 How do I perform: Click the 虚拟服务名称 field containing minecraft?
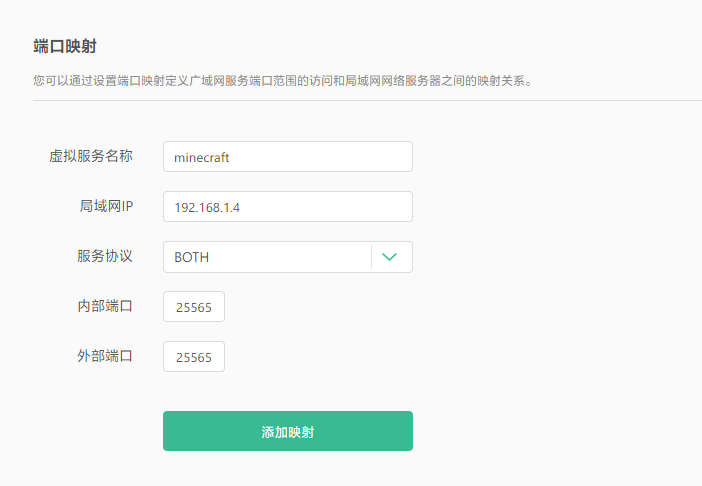[288, 157]
